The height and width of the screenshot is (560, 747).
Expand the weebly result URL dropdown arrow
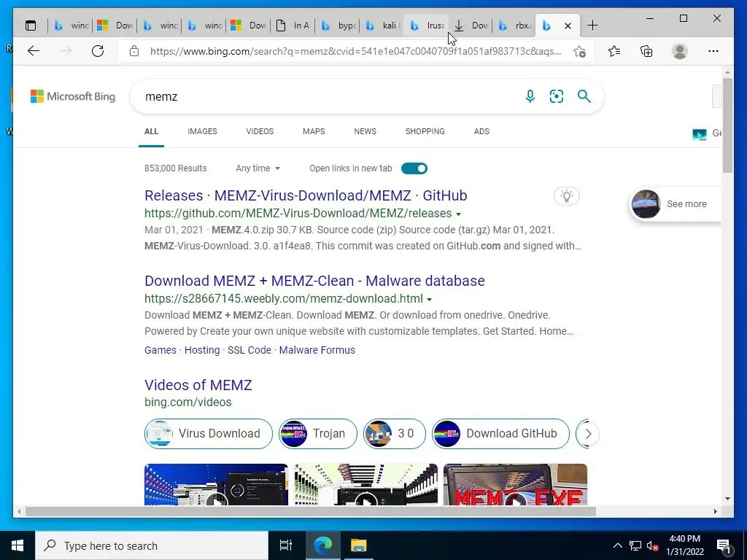click(429, 300)
